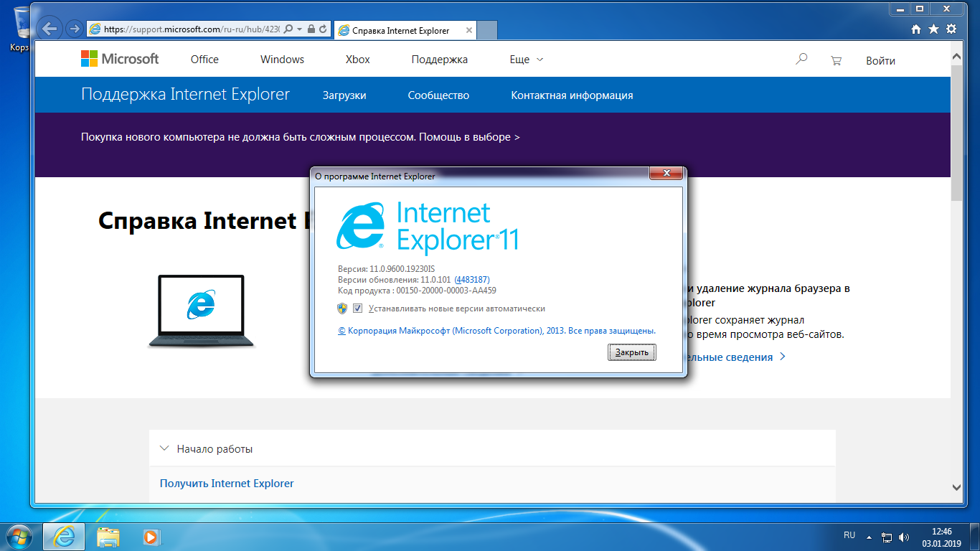Expand the Еще dropdown menu
The height and width of the screenshot is (551, 980).
tap(527, 60)
